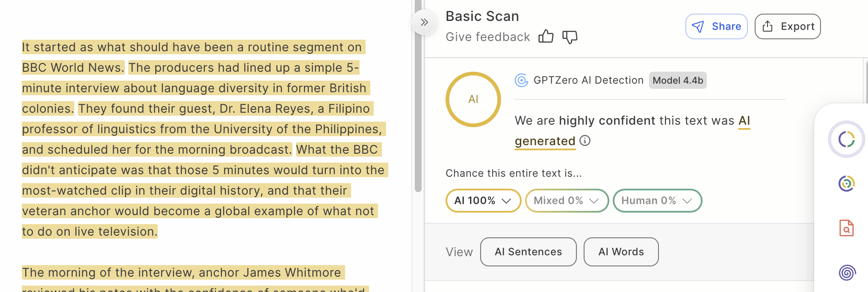
Task: Click the purple spiral sidebar icon
Action: point(847,272)
